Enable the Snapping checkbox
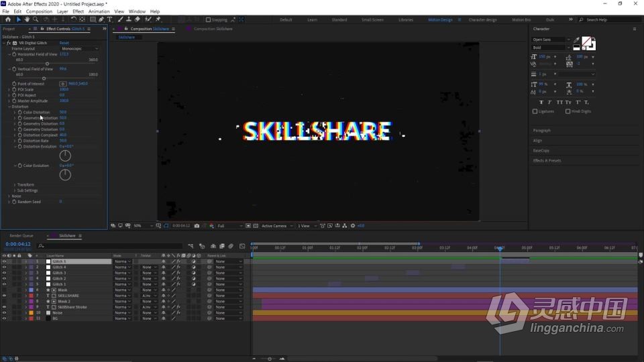The width and height of the screenshot is (644, 362). click(x=208, y=20)
